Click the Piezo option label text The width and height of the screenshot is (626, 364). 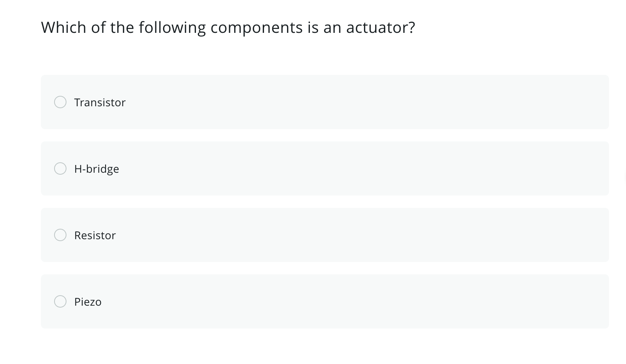pyautogui.click(x=88, y=302)
